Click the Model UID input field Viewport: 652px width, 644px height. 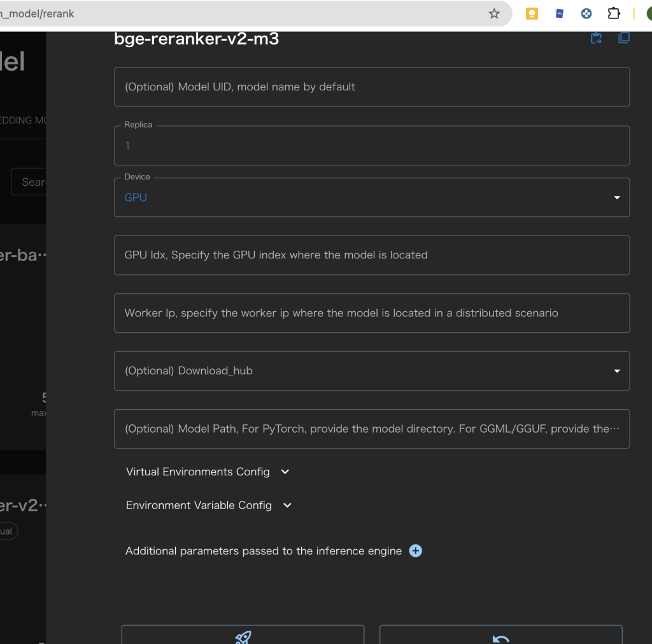click(372, 87)
